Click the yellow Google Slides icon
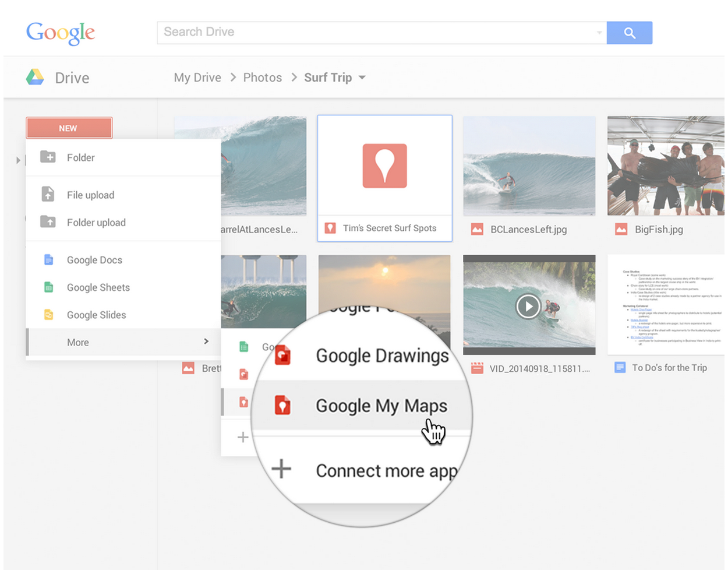 pos(49,314)
